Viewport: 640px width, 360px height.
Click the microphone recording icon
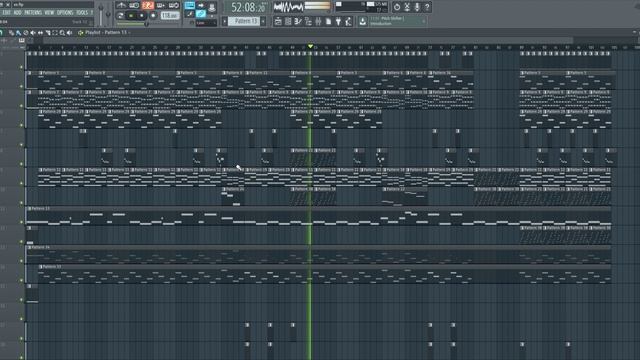[417, 7]
